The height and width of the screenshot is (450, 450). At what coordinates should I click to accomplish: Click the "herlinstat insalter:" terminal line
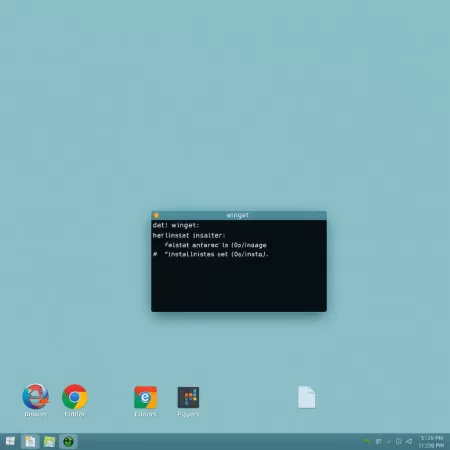pyautogui.click(x=189, y=235)
